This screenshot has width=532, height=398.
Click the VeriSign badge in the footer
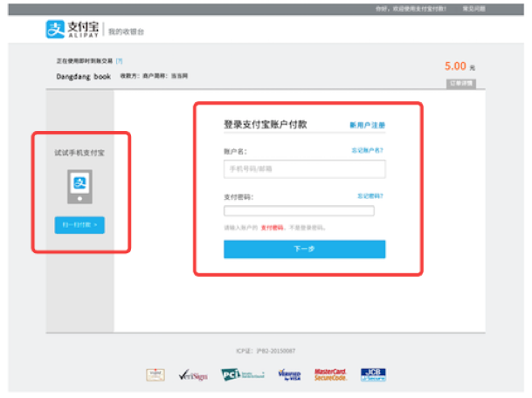tap(193, 375)
